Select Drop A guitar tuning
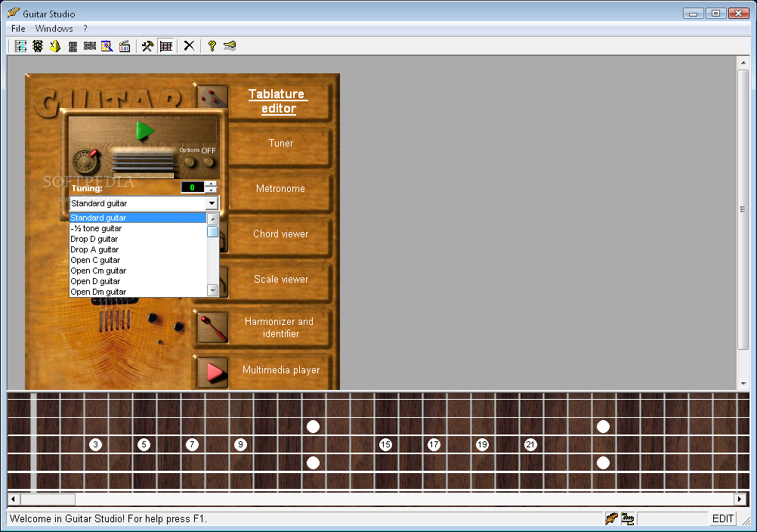Screen dimensions: 757x532 click(137, 249)
